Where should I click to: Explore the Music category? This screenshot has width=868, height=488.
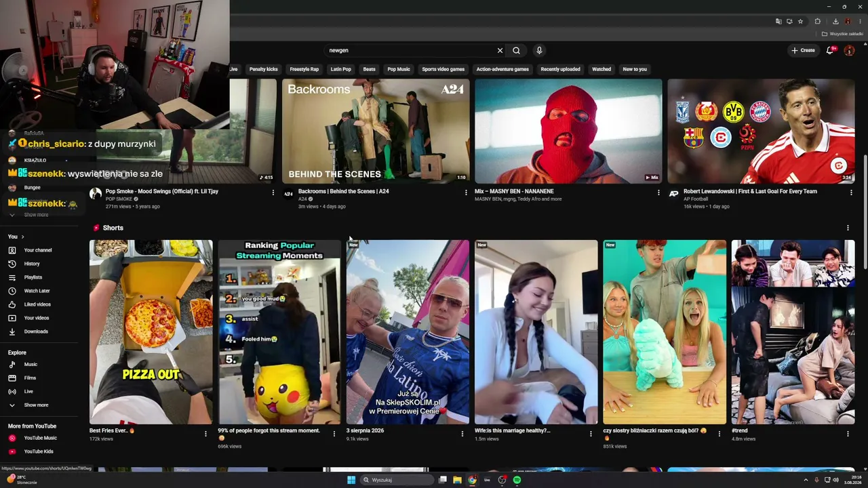[x=31, y=365]
